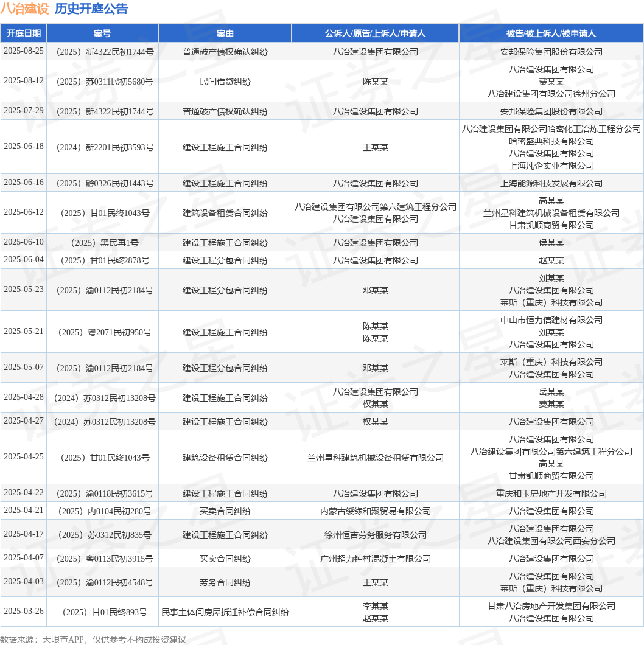Image resolution: width=644 pixels, height=645 pixels.
Task: Select the 民间借贷纠纷 cause cell
Action: point(225,82)
